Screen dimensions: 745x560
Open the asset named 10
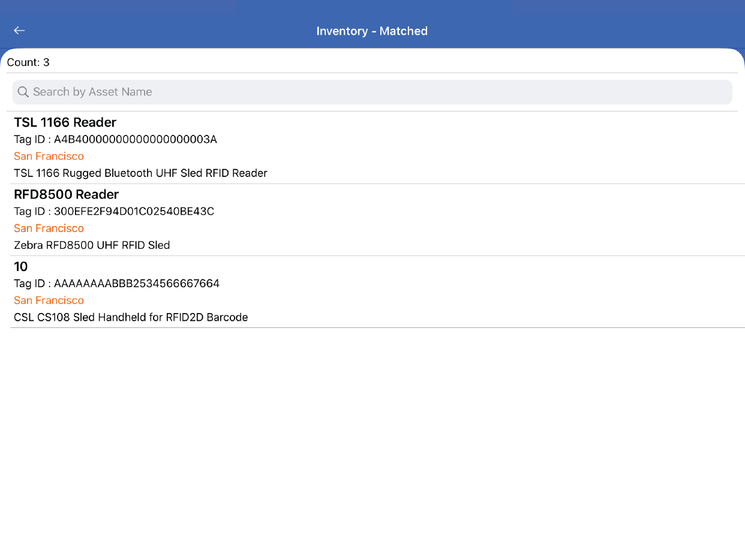pos(21,267)
